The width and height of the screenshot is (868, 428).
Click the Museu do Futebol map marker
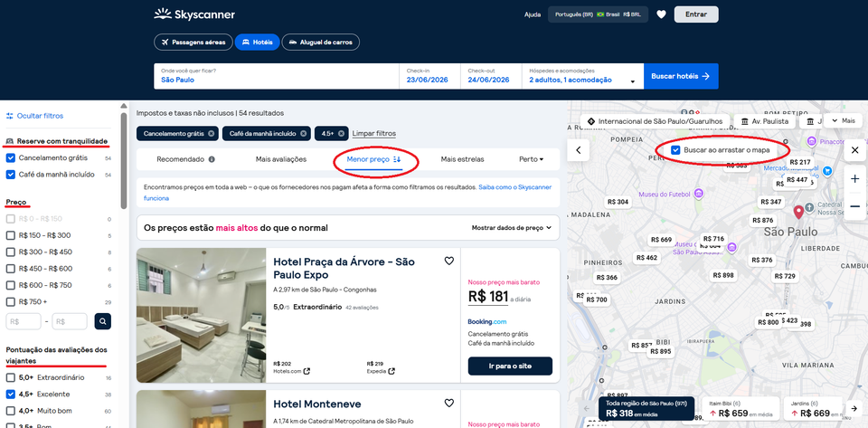point(699,194)
